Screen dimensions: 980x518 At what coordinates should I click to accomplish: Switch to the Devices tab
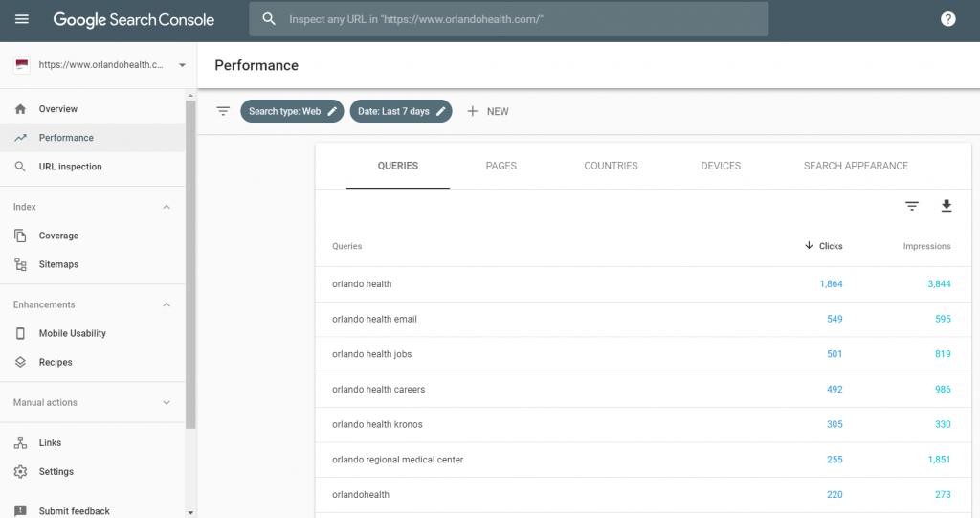721,166
